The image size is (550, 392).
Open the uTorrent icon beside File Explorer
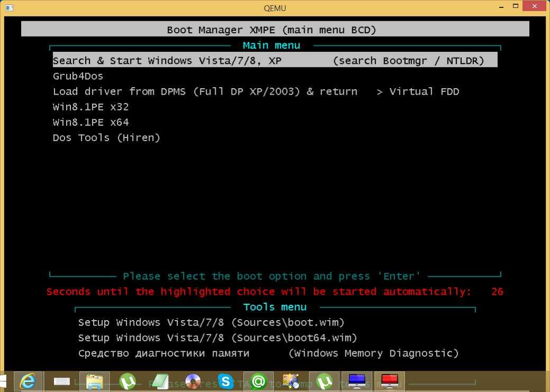coord(127,381)
